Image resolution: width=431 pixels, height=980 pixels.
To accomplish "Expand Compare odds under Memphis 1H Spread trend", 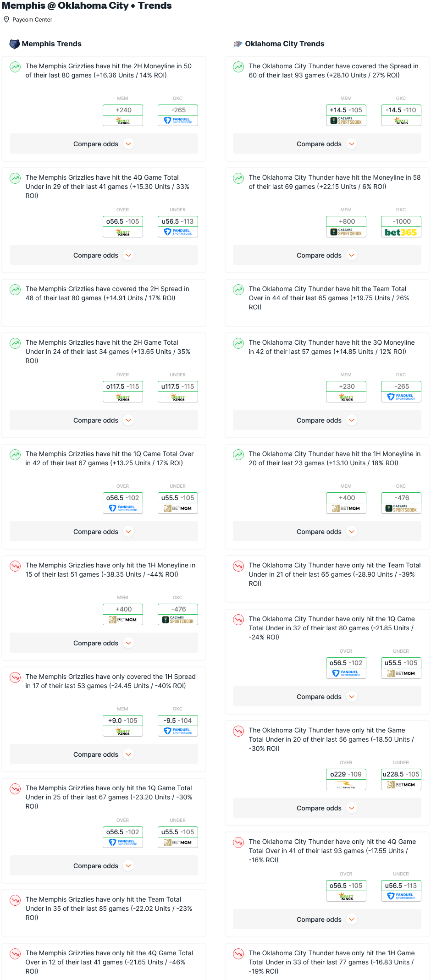I will [104, 754].
